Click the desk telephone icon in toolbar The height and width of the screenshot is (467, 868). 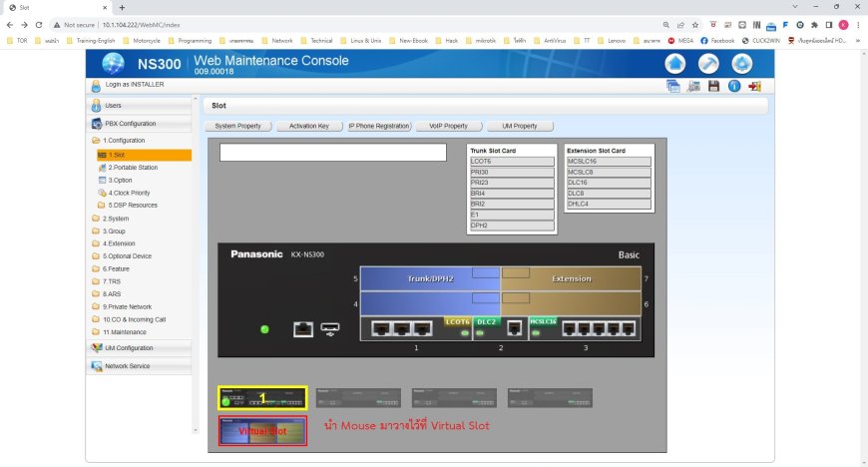[x=693, y=86]
